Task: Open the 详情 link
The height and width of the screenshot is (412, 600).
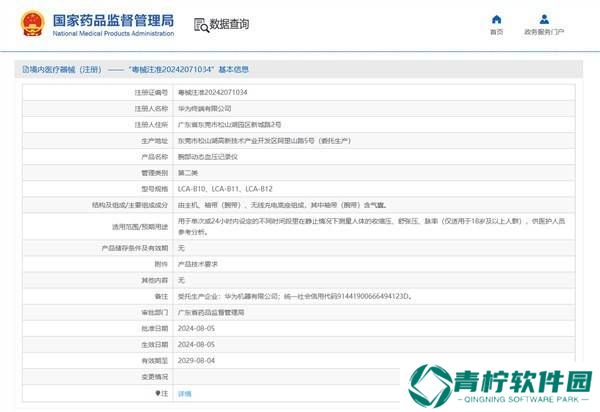Action: (185, 393)
